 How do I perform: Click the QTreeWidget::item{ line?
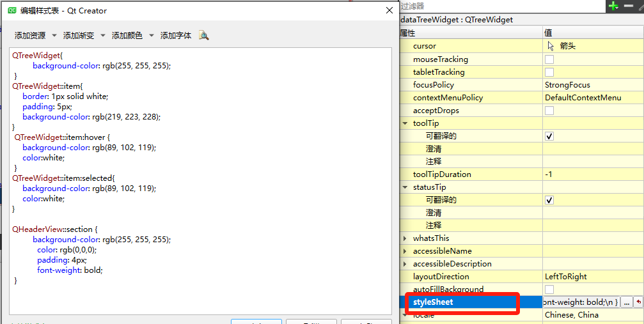(47, 86)
